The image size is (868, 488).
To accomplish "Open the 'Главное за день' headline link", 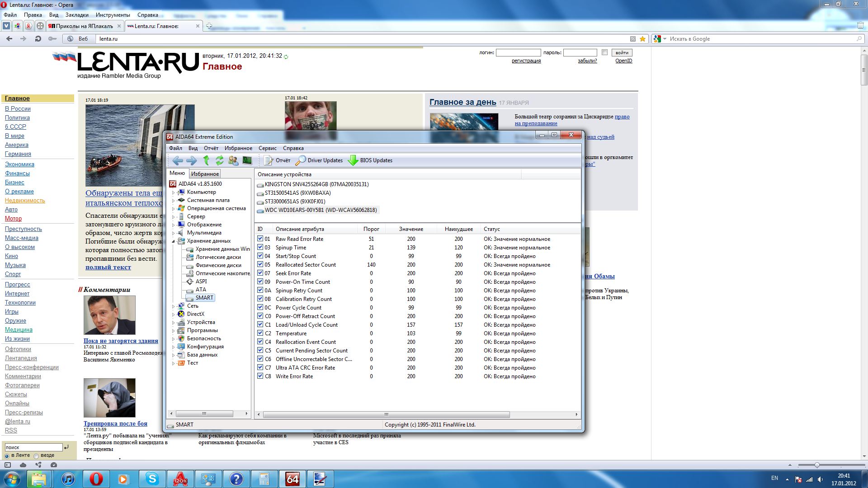I will (462, 102).
